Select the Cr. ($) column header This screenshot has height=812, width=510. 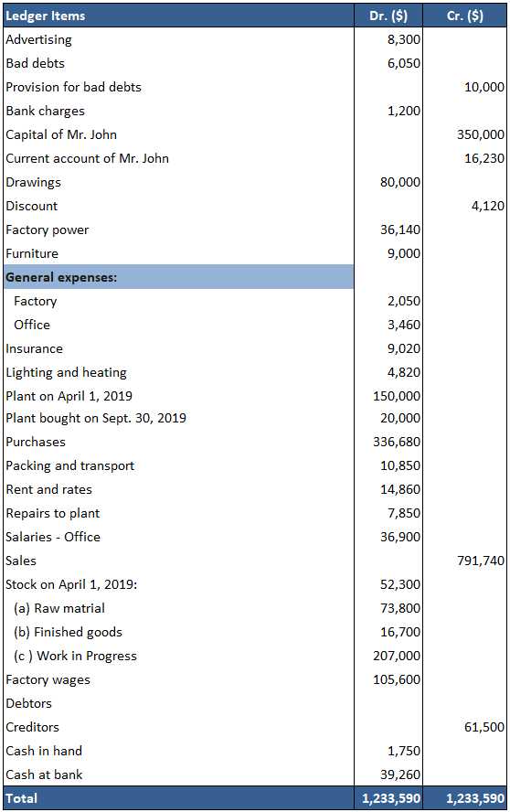coord(464,16)
